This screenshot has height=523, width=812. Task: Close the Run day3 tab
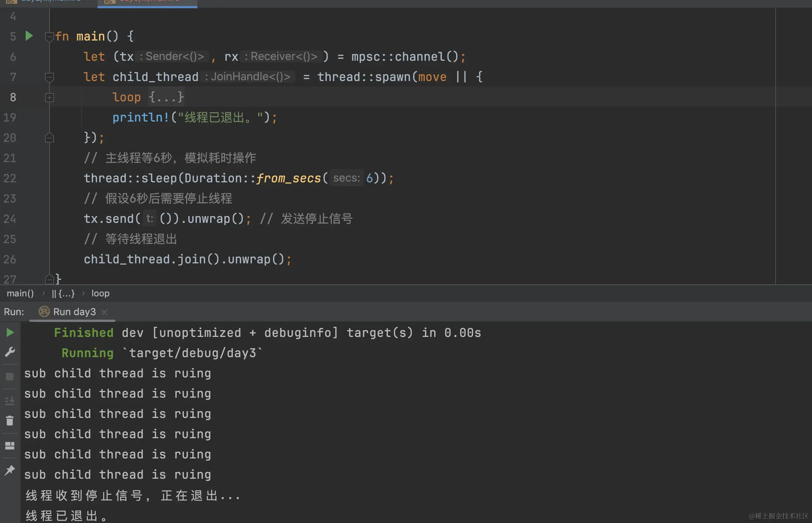[105, 312]
